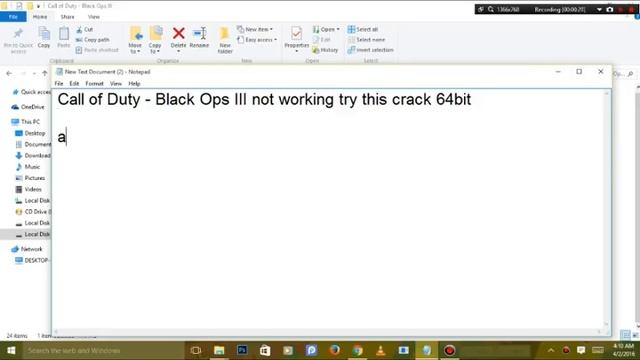Open Quick Access Toolbar customize arrow
The height and width of the screenshot is (360, 640).
click(x=38, y=6)
